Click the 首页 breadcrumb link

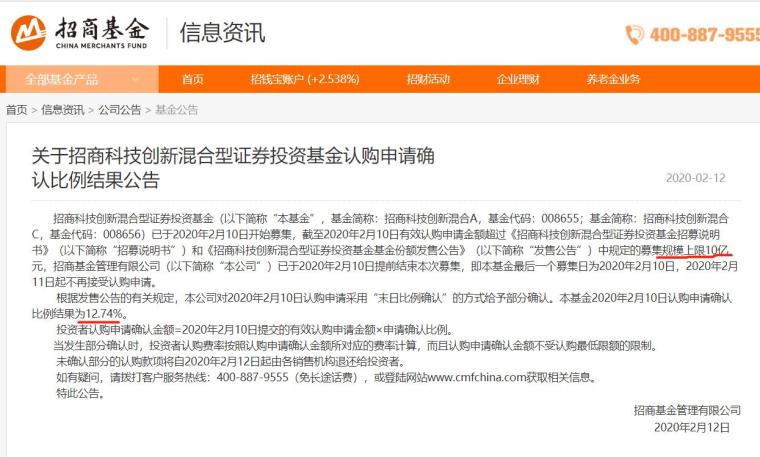[16, 110]
